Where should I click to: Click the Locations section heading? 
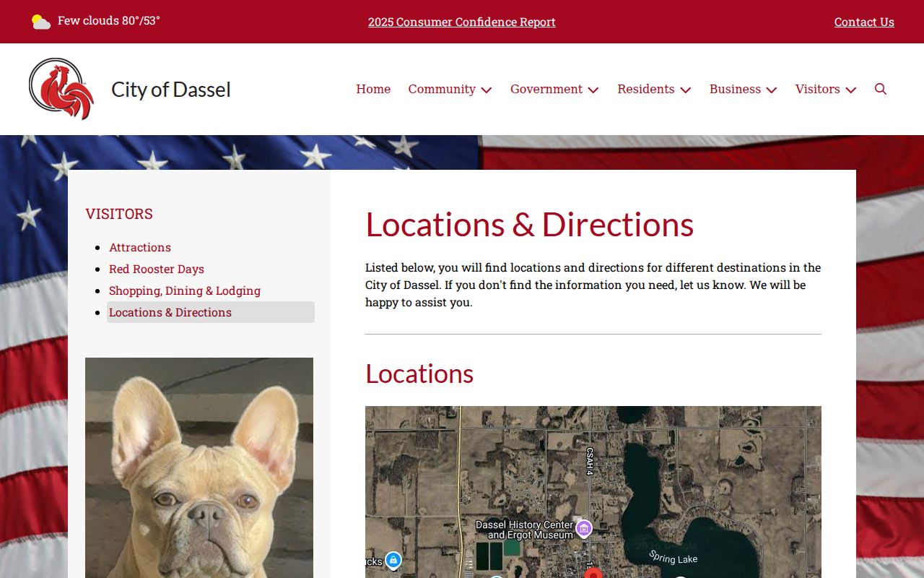[x=419, y=374]
